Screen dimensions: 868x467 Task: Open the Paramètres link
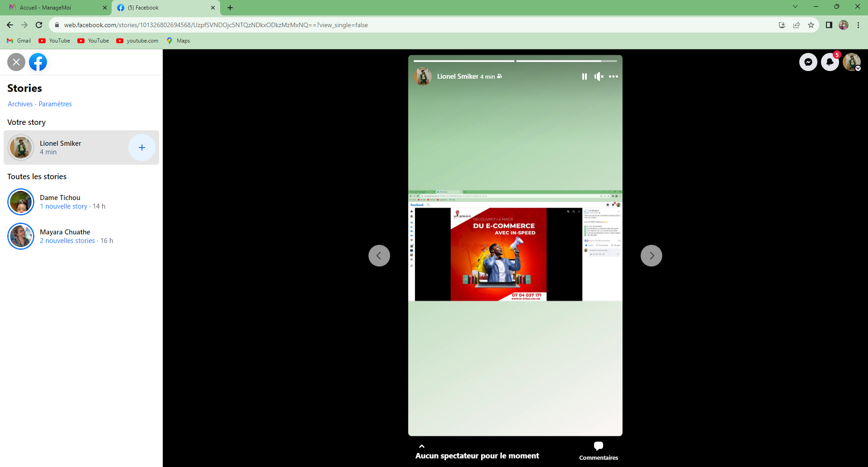click(55, 104)
